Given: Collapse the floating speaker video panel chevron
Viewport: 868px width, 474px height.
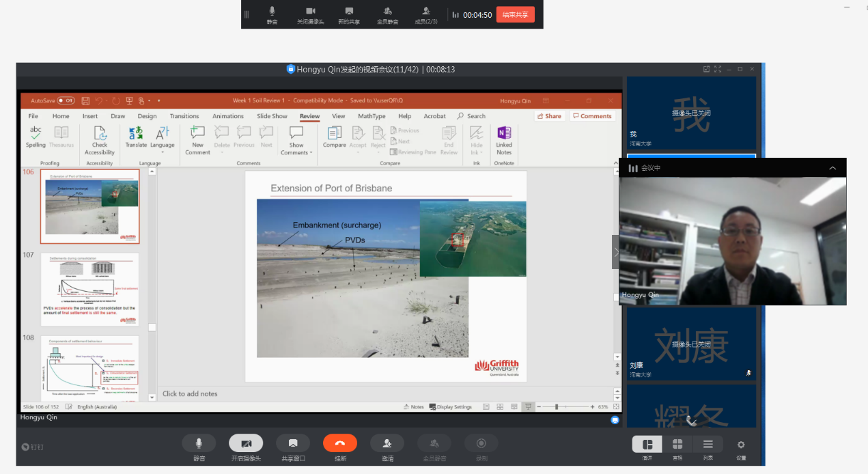Looking at the screenshot, I should [x=832, y=168].
